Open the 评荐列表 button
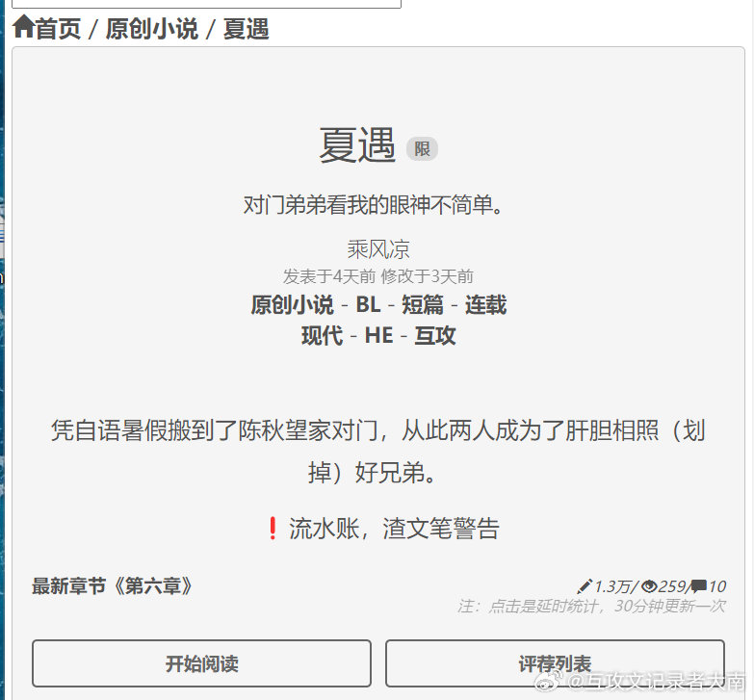 pyautogui.click(x=555, y=663)
